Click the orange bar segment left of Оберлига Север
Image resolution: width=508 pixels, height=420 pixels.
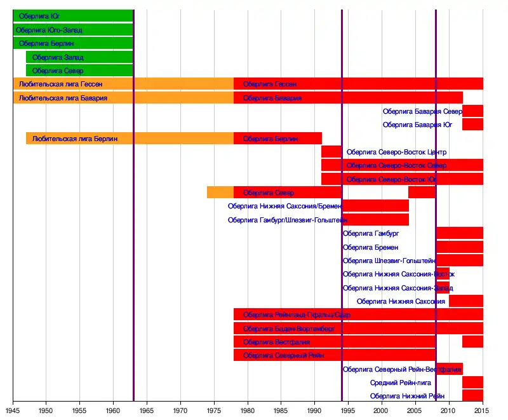[x=220, y=193]
